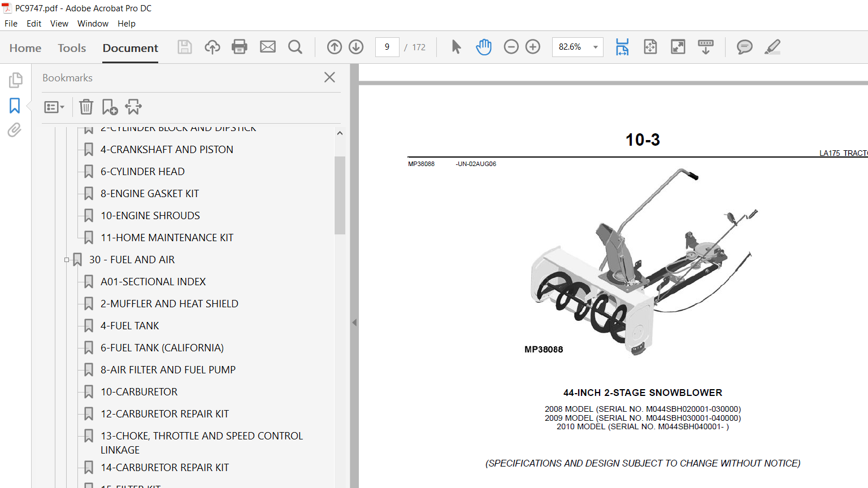Click the bookmarks panel scrollbar thumb
The height and width of the screenshot is (488, 868).
pyautogui.click(x=340, y=195)
